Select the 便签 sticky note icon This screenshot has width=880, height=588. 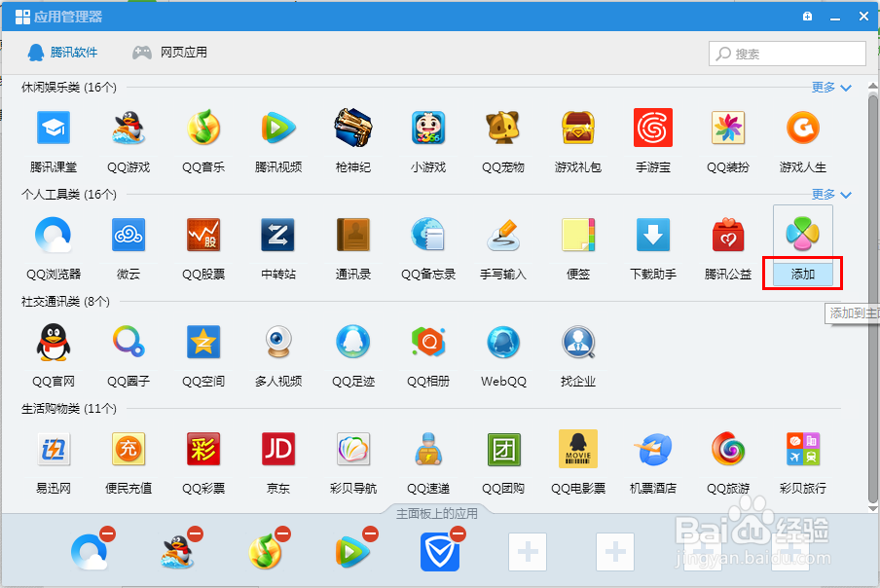[578, 235]
